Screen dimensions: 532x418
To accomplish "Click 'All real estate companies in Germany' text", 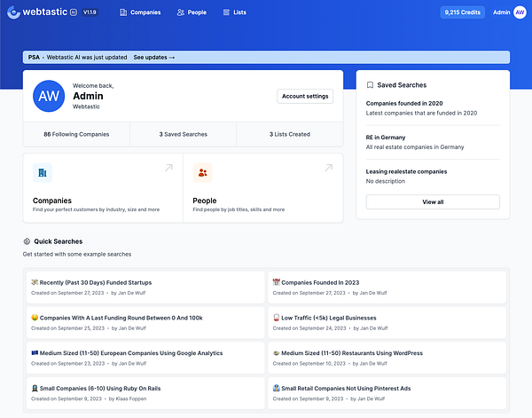I will click(415, 147).
